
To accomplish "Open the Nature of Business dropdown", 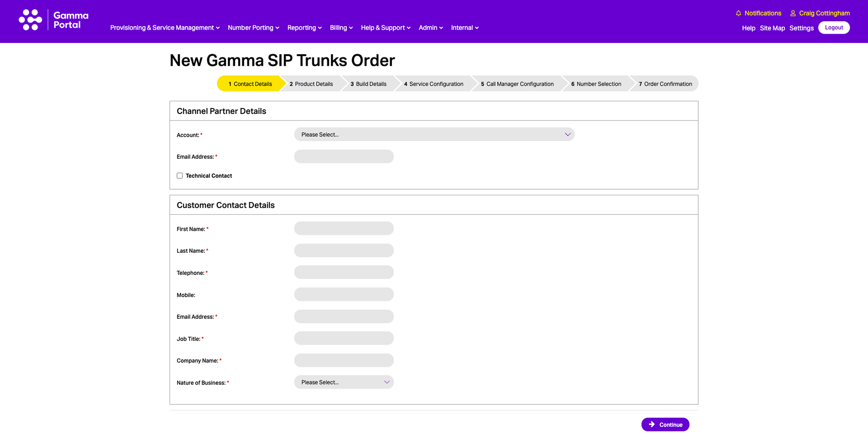I will click(343, 382).
